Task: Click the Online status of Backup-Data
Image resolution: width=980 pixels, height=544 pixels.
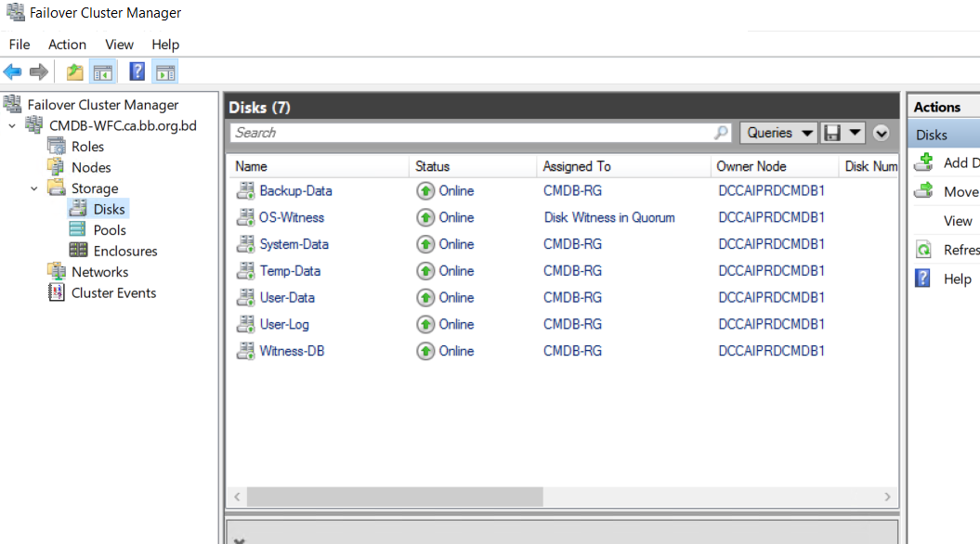Action: coord(456,190)
